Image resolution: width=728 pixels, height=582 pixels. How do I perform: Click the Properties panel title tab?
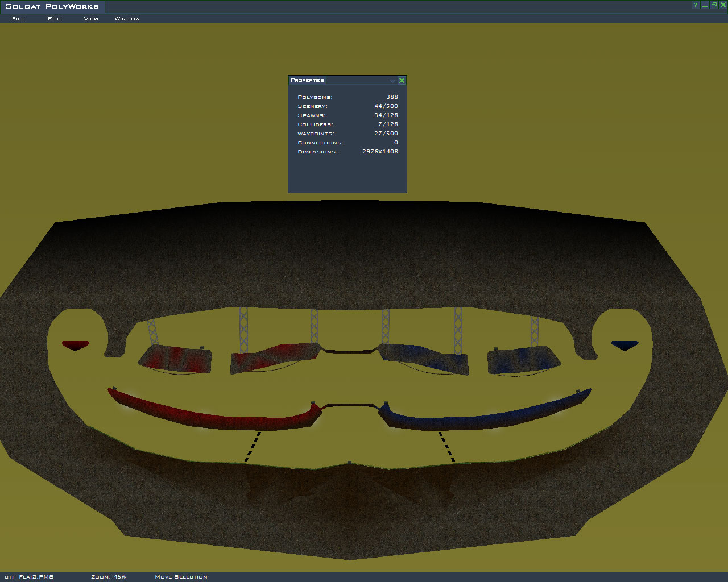coord(307,80)
